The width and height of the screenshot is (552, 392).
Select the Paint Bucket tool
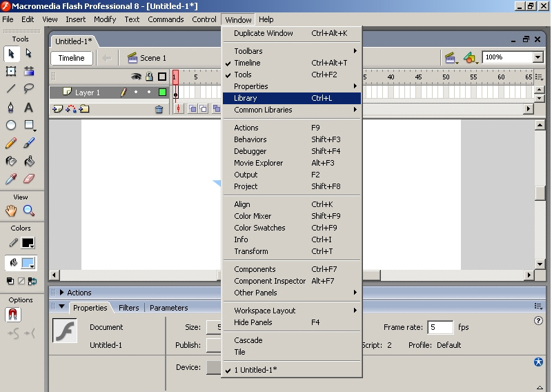click(x=29, y=161)
